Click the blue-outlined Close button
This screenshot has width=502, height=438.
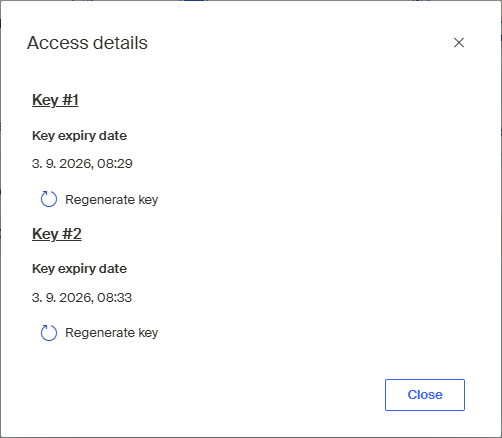[x=425, y=395]
